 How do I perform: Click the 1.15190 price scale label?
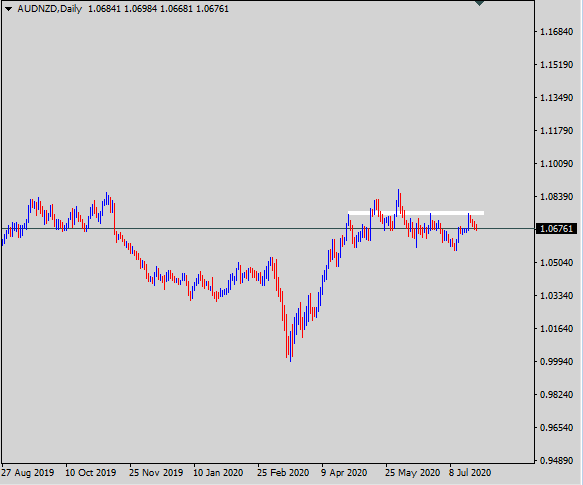556,65
